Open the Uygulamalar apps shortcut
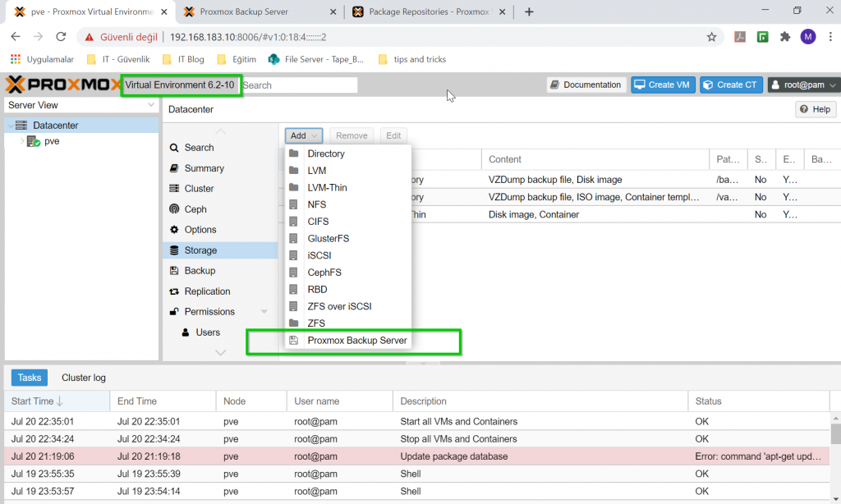The height and width of the screenshot is (504, 841). pyautogui.click(x=43, y=60)
